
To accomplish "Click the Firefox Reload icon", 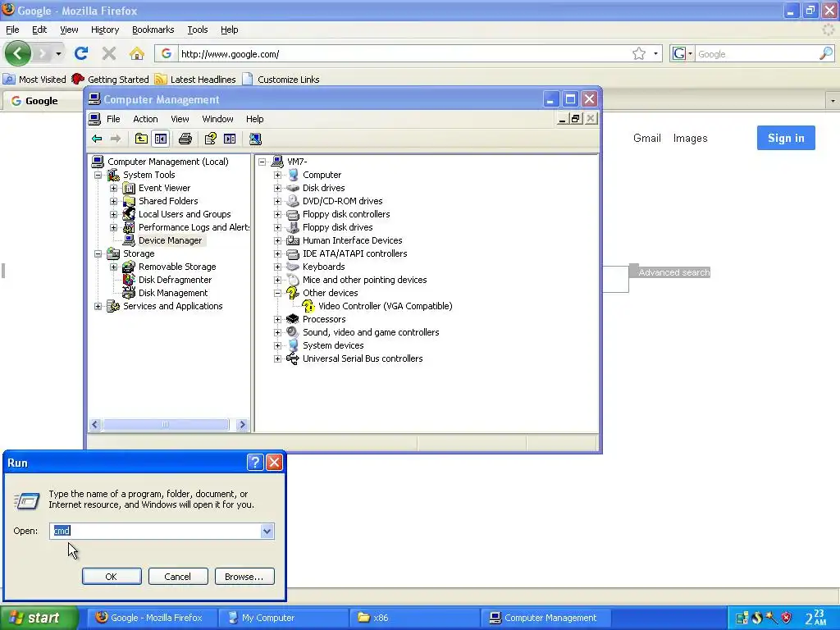I will pos(81,53).
